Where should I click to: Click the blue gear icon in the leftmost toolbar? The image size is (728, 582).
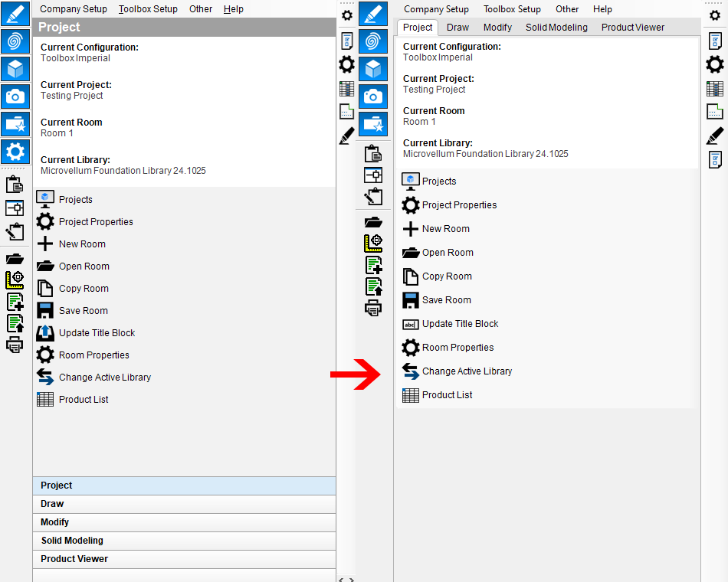pos(15,151)
